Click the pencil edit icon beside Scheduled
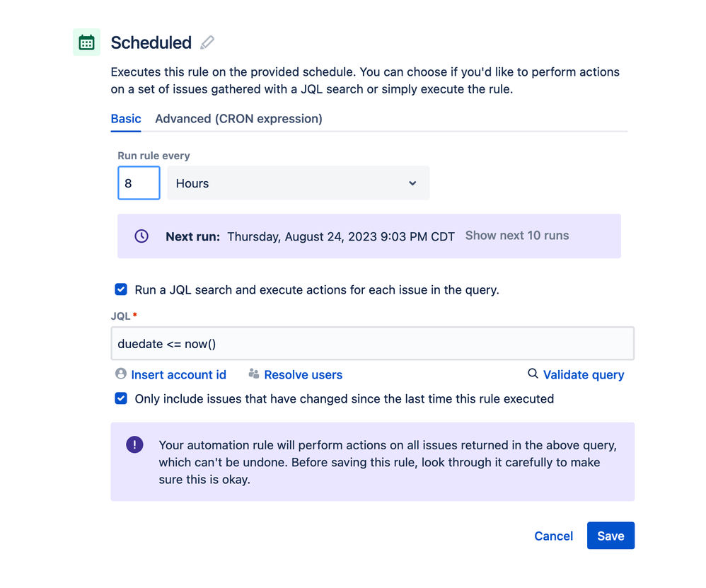 207,42
